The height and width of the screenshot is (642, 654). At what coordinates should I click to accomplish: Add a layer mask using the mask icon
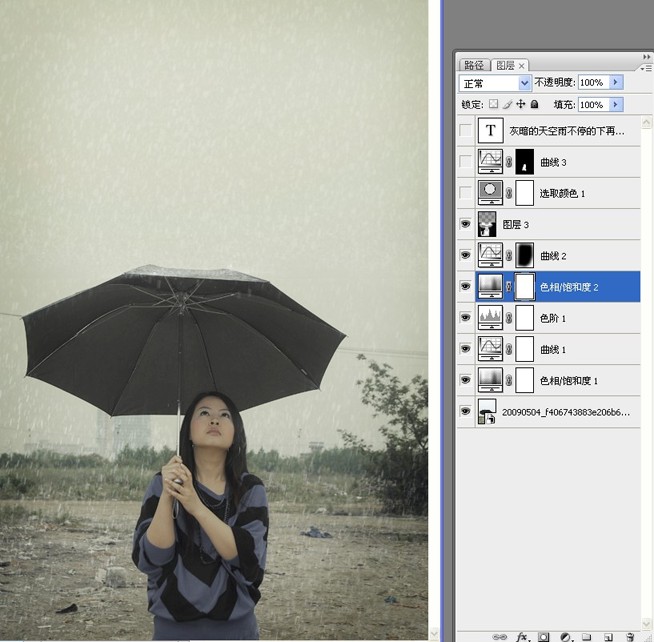pyautogui.click(x=543, y=637)
